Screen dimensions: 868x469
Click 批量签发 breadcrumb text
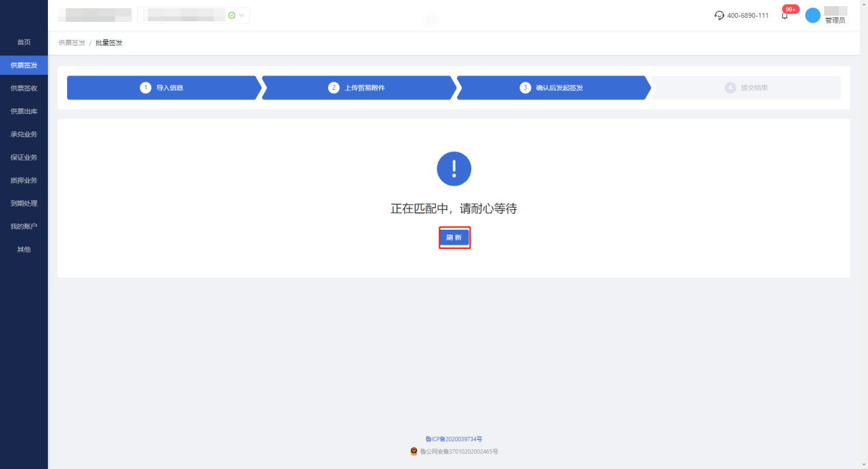[x=109, y=43]
